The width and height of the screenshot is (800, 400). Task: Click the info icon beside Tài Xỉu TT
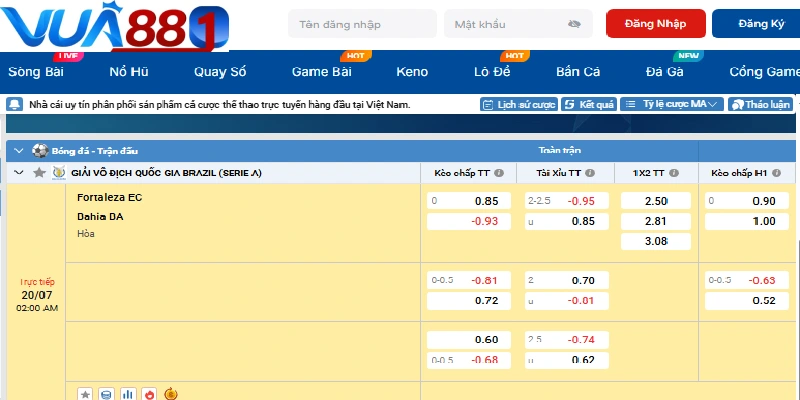[592, 173]
